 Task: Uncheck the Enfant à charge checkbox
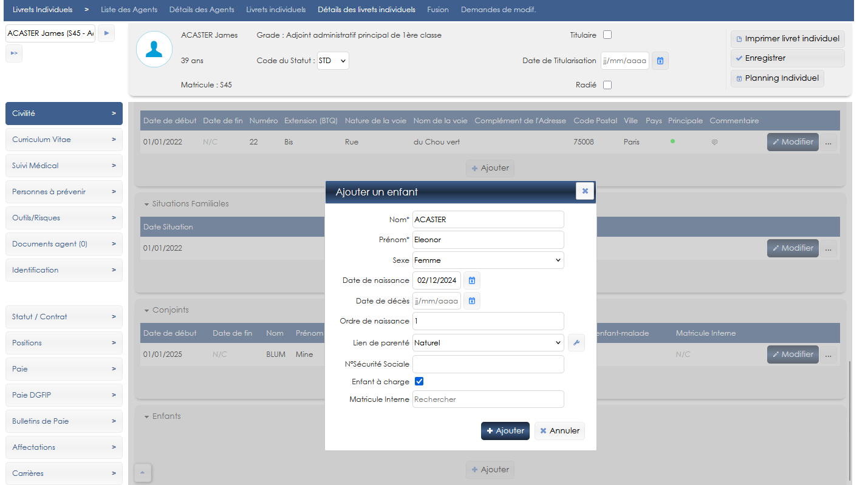point(419,382)
